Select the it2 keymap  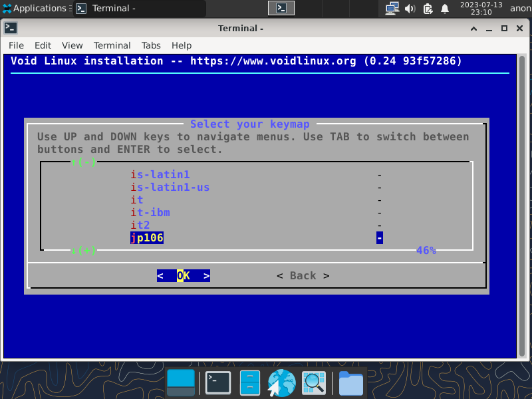click(140, 225)
